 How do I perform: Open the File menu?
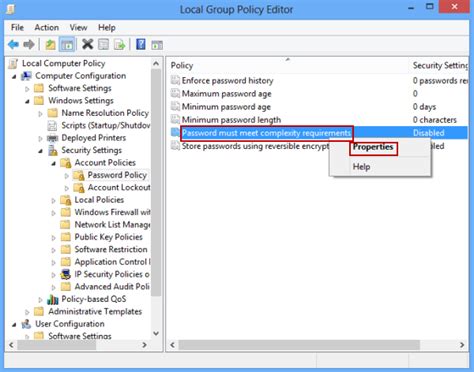point(17,27)
